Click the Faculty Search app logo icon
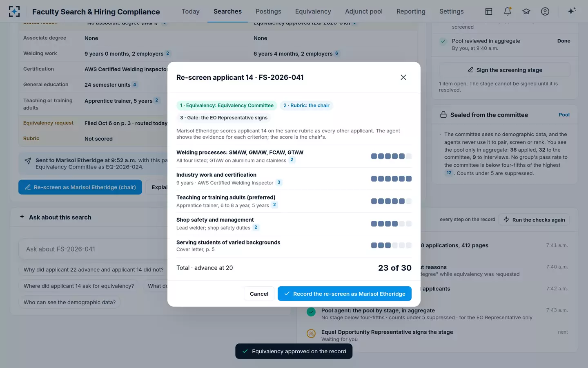The image size is (588, 368). point(14,11)
